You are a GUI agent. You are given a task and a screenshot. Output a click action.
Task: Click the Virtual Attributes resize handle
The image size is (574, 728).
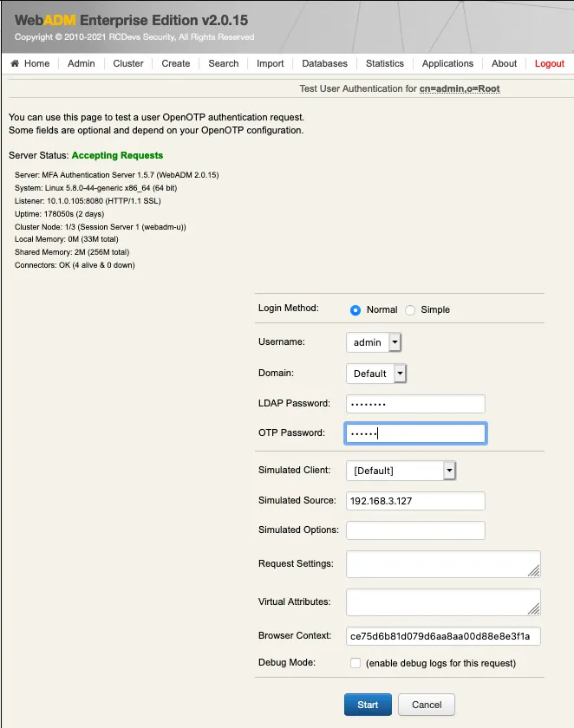point(534,609)
